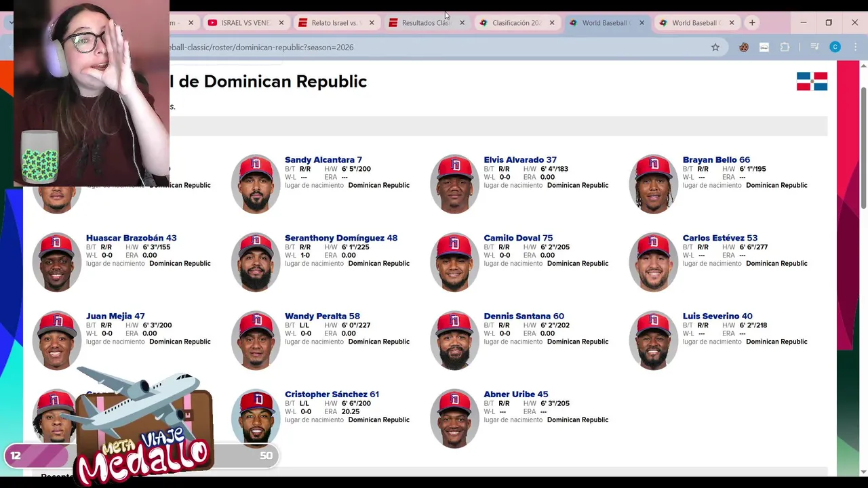Open a new tab with plus button
868x488 pixels.
[752, 22]
